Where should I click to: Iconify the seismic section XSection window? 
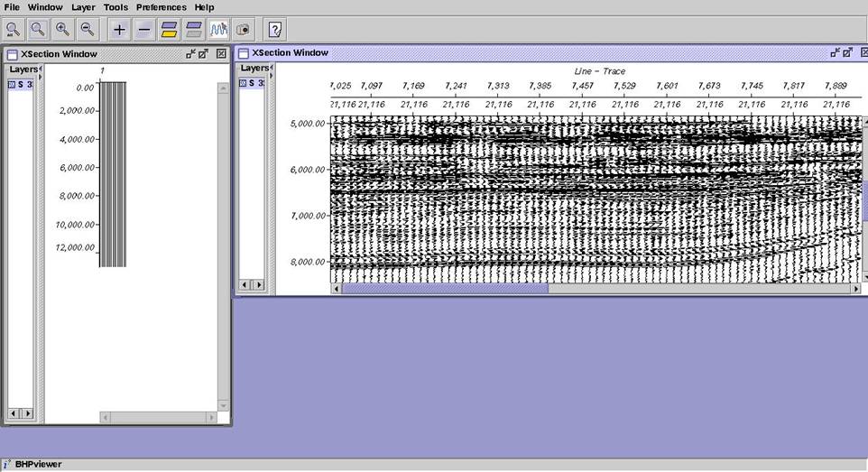pos(836,52)
